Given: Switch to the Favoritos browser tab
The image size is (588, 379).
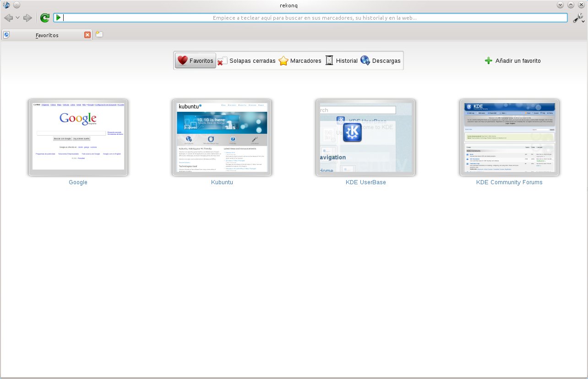Looking at the screenshot, I should point(47,35).
